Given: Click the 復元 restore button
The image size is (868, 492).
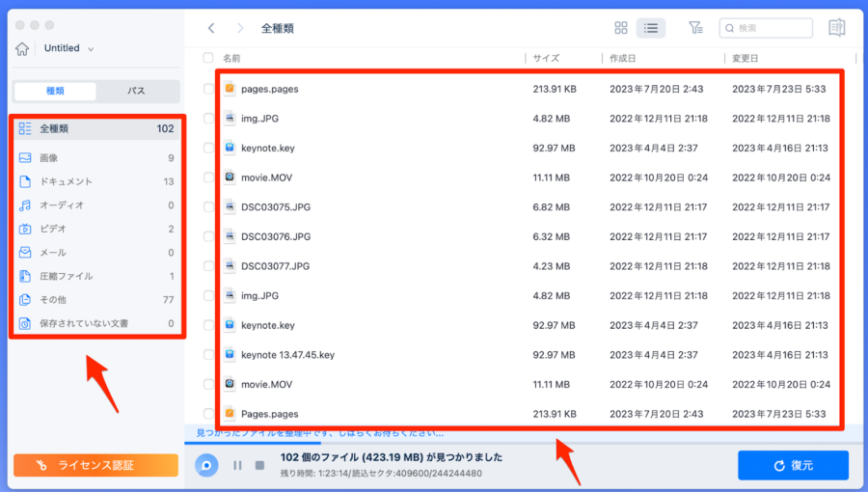Looking at the screenshot, I should [x=793, y=465].
